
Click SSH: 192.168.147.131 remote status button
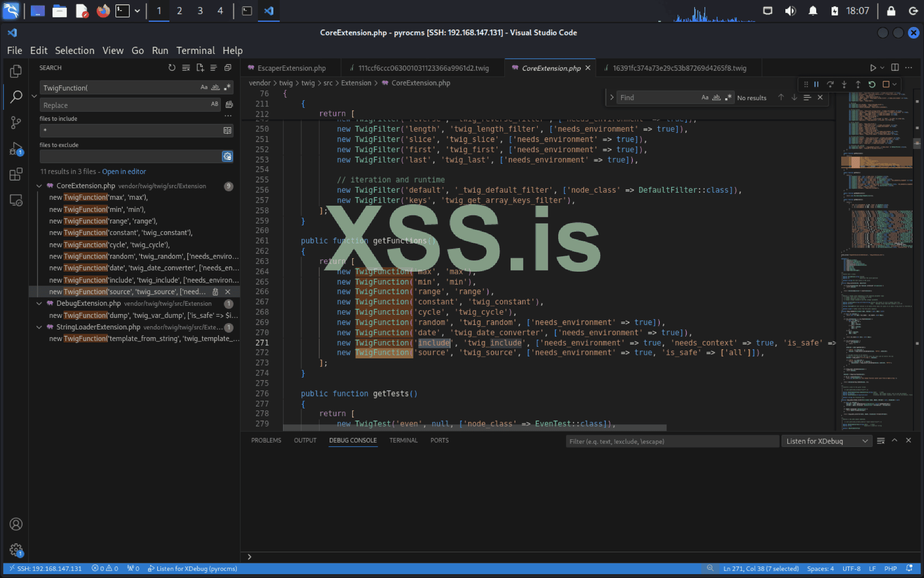[x=45, y=568]
